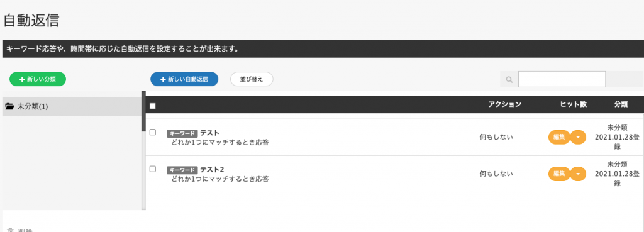Click the ヒット数 column header
The width and height of the screenshot is (644, 232).
tap(574, 104)
